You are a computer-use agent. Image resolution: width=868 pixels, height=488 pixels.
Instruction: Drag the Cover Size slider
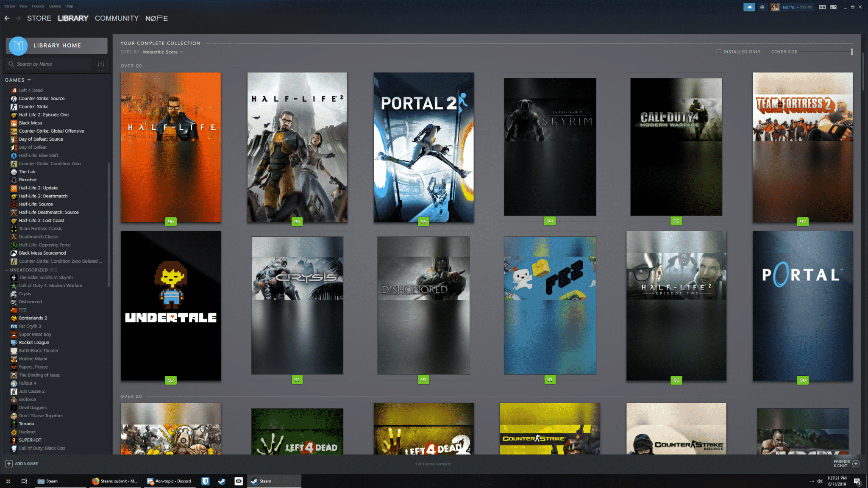click(x=851, y=51)
